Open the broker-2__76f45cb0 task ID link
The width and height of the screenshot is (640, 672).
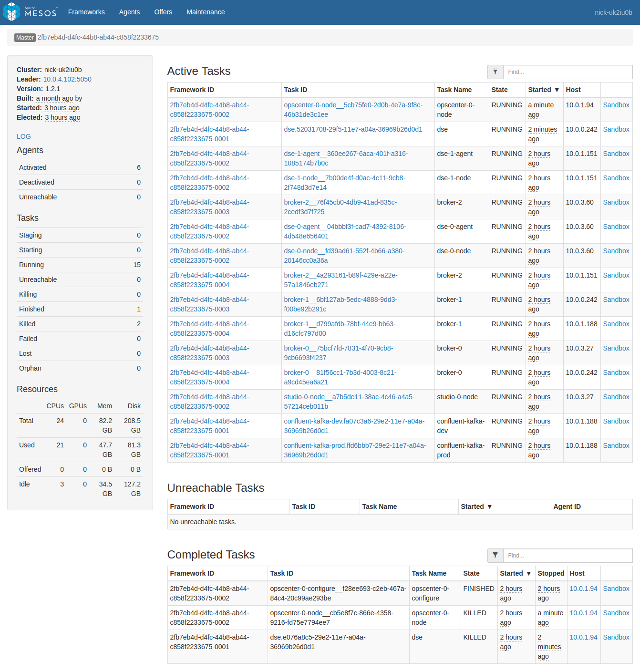click(341, 207)
